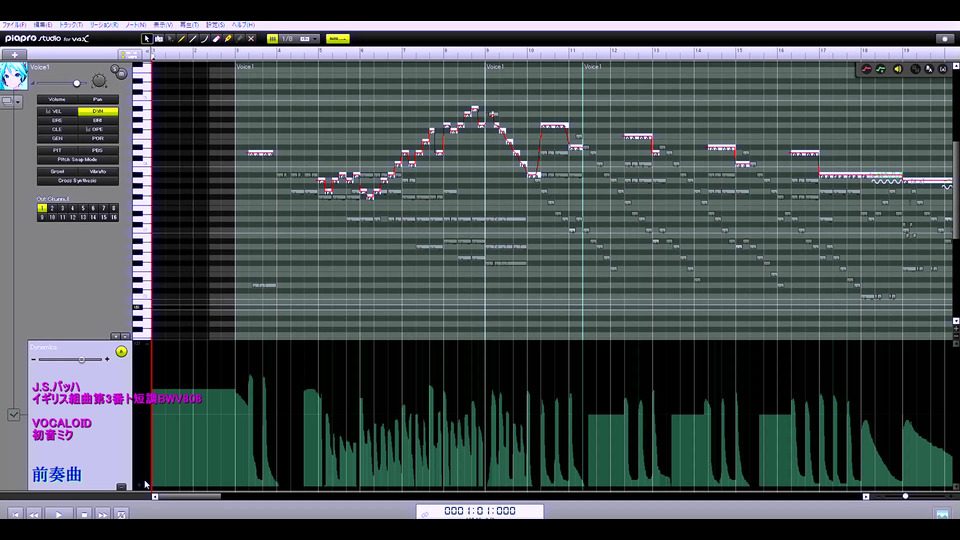Select the curve line tool
The height and width of the screenshot is (540, 960).
coord(205,39)
